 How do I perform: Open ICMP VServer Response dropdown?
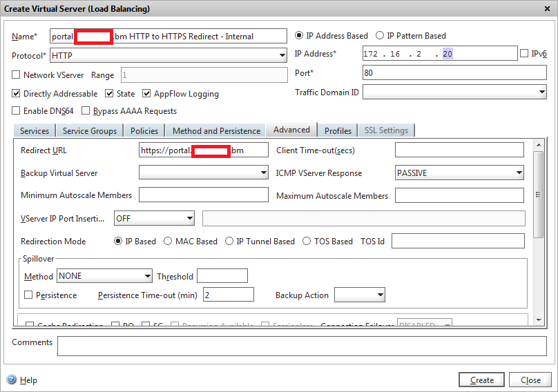pyautogui.click(x=459, y=173)
